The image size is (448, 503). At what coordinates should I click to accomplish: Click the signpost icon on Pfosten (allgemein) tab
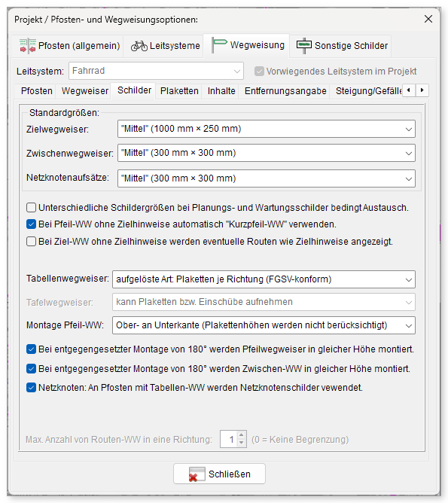[x=28, y=46]
